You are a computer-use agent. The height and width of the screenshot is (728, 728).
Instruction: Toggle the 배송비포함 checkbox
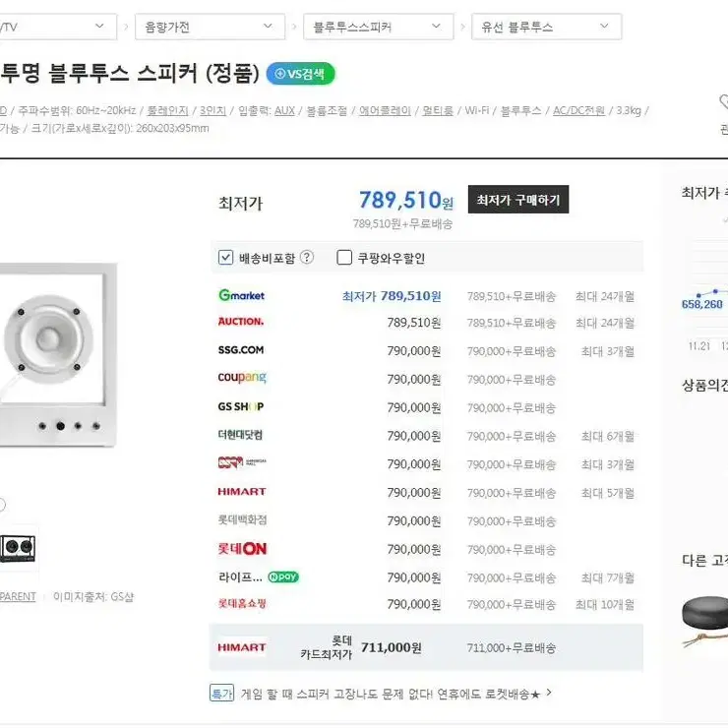225,257
